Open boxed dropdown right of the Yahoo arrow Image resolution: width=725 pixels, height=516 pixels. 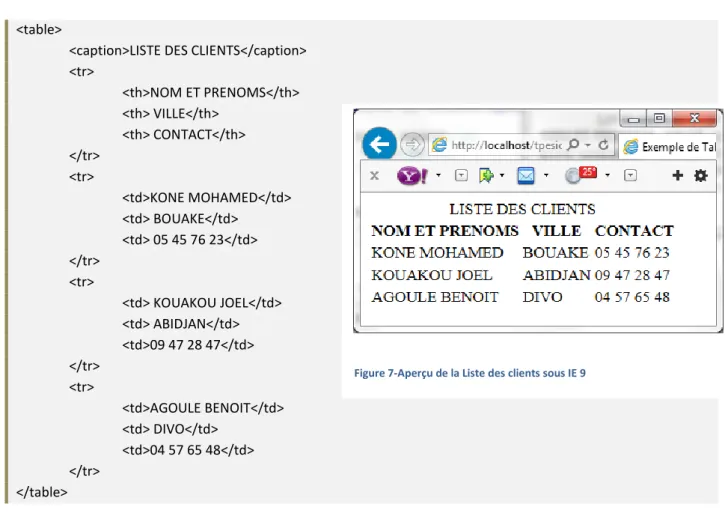(x=461, y=175)
